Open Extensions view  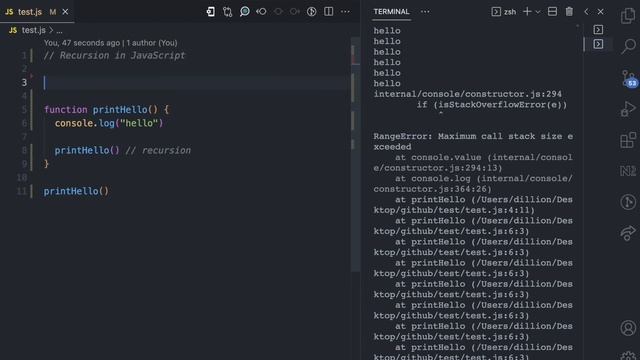pos(628,140)
